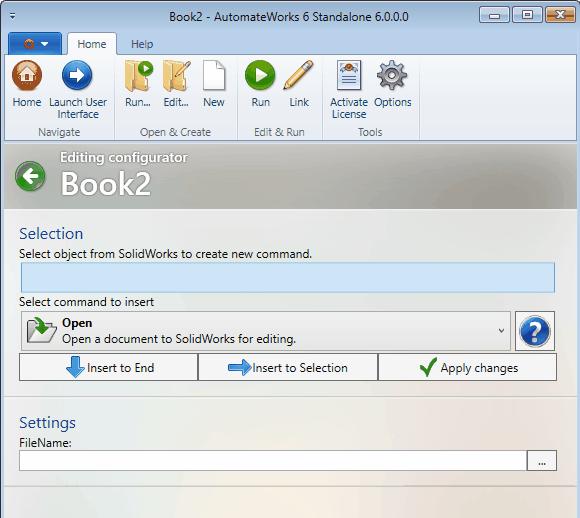Open the application menu button
This screenshot has width=580, height=518.
[x=35, y=44]
